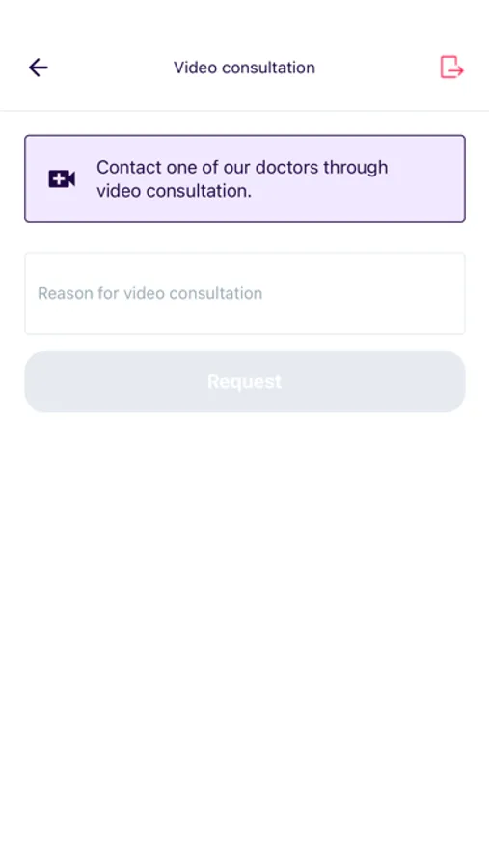The height and width of the screenshot is (868, 489).
Task: Tap 'Reason for video consultation' placeholder text
Action: click(150, 293)
